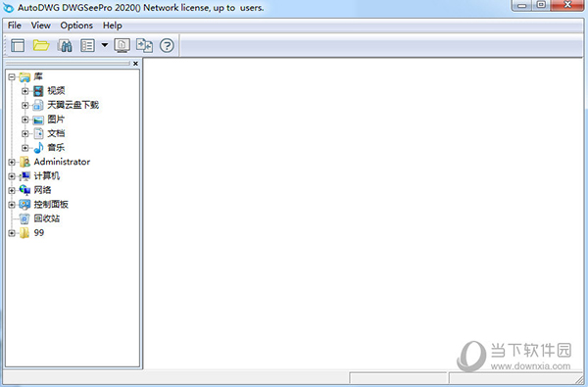Select the 视频 tree label
The image size is (588, 387).
coord(56,91)
